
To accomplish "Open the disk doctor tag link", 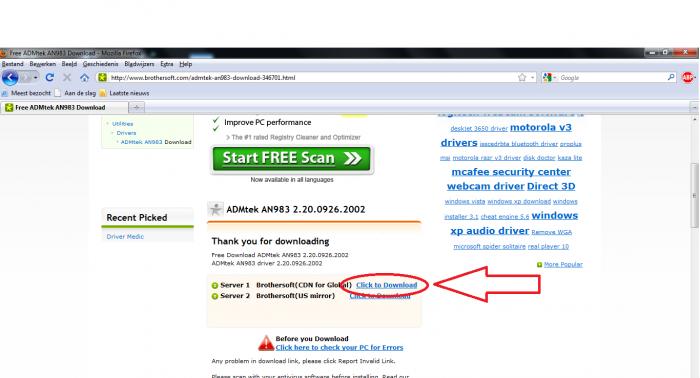I will point(539,158).
